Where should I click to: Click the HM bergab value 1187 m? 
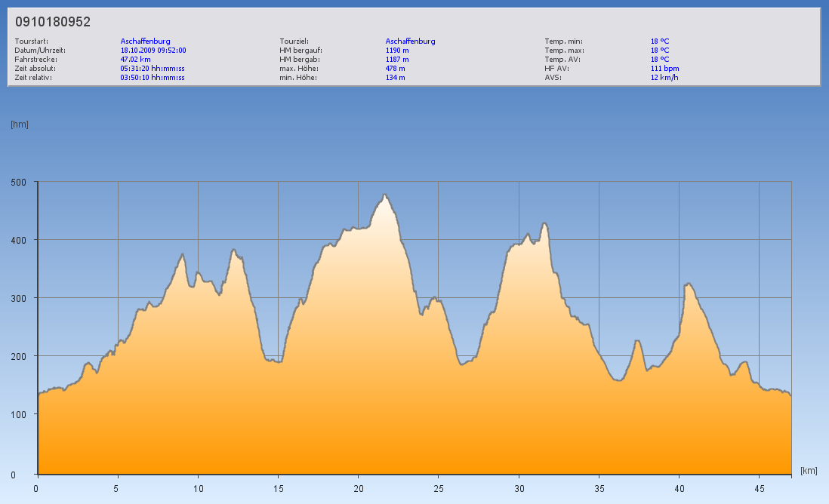397,60
